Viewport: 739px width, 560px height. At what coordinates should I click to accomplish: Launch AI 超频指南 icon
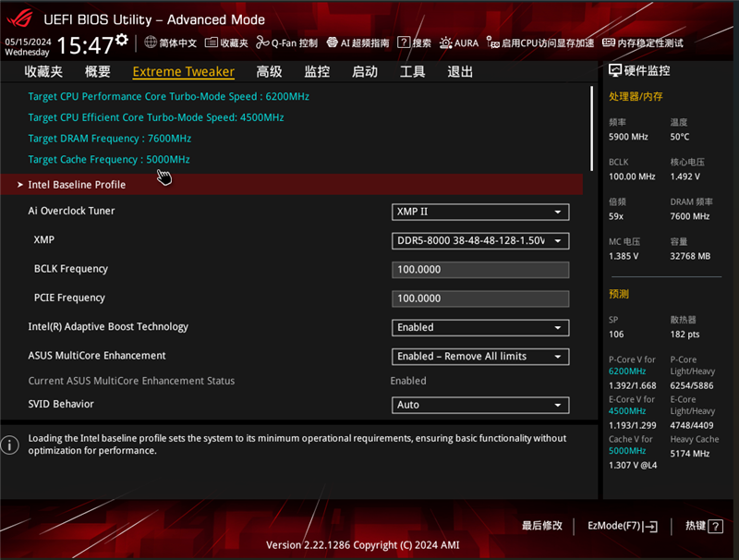tap(332, 43)
